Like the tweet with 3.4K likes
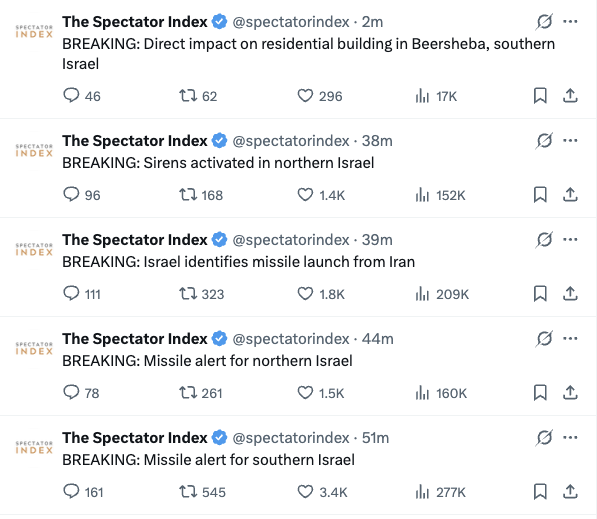597x519 pixels. click(x=305, y=492)
